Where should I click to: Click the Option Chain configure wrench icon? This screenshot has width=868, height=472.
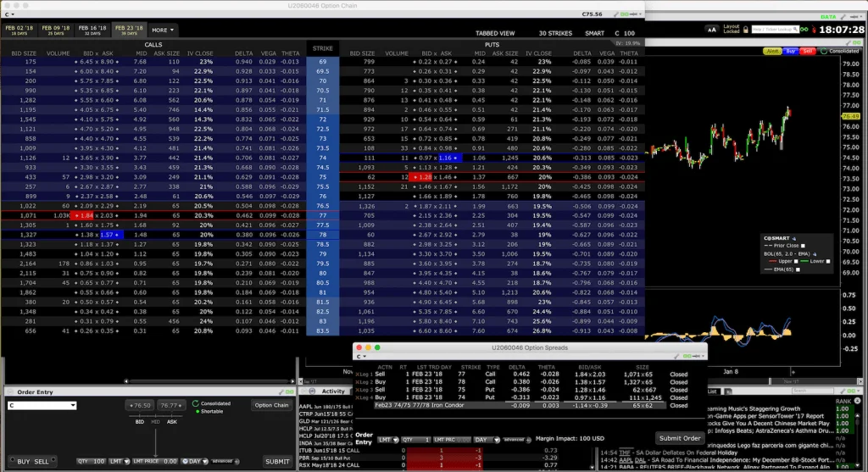click(616, 14)
